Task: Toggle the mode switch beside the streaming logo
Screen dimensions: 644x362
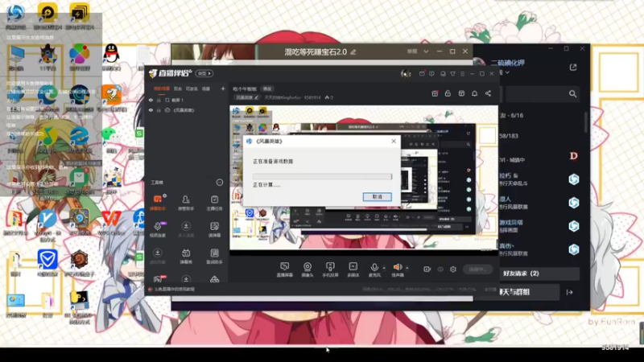Action: click(204, 73)
